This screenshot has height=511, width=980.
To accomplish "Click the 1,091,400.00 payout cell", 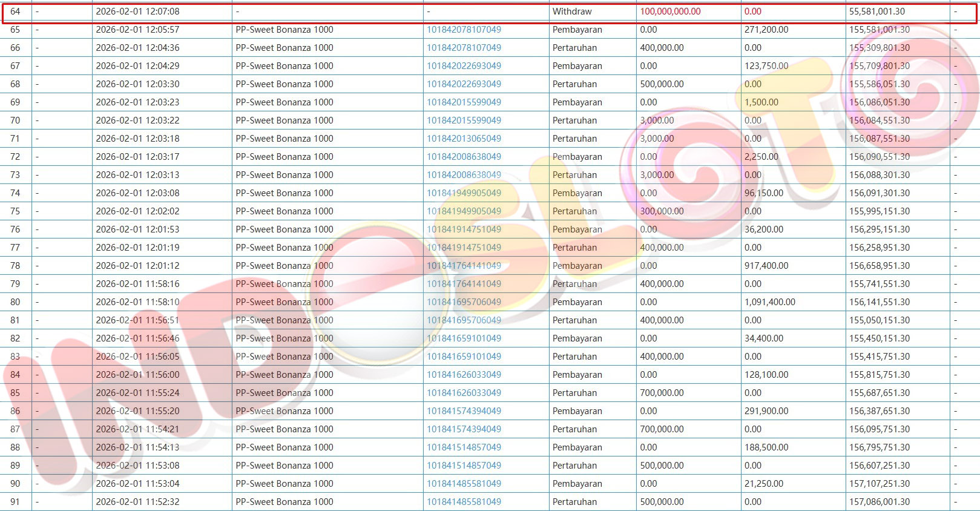I will point(769,302).
